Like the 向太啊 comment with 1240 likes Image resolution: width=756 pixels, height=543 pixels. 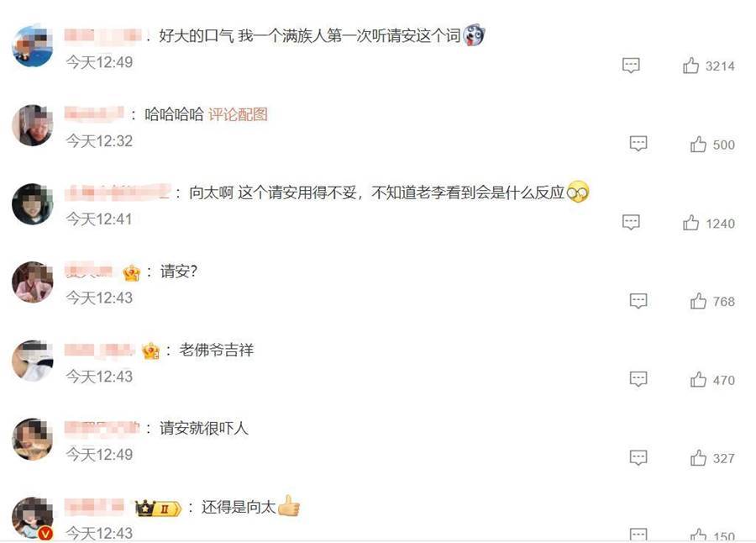point(690,223)
